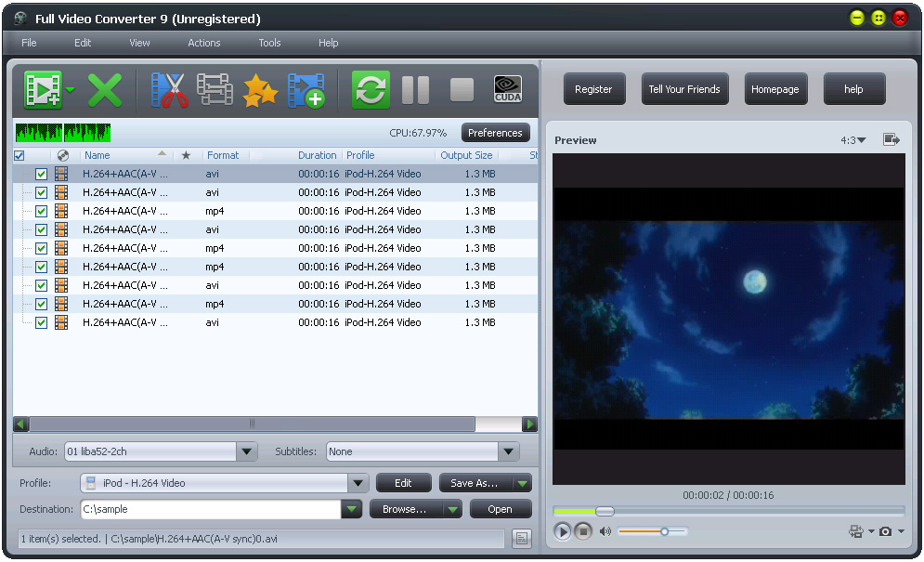This screenshot has height=562, width=924.
Task: Uncheck the first H.264+AAC avi file
Action: pos(41,174)
